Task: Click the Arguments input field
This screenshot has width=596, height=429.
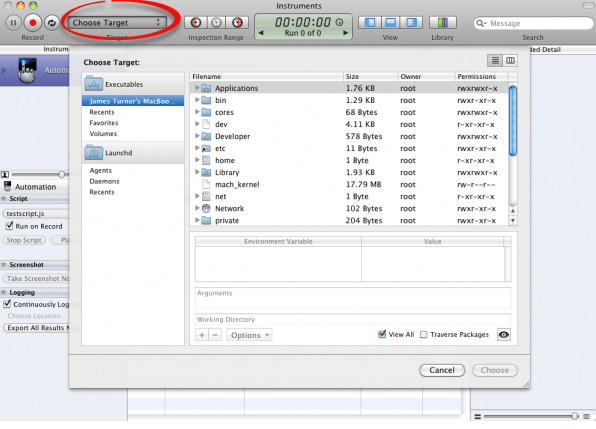Action: point(353,298)
